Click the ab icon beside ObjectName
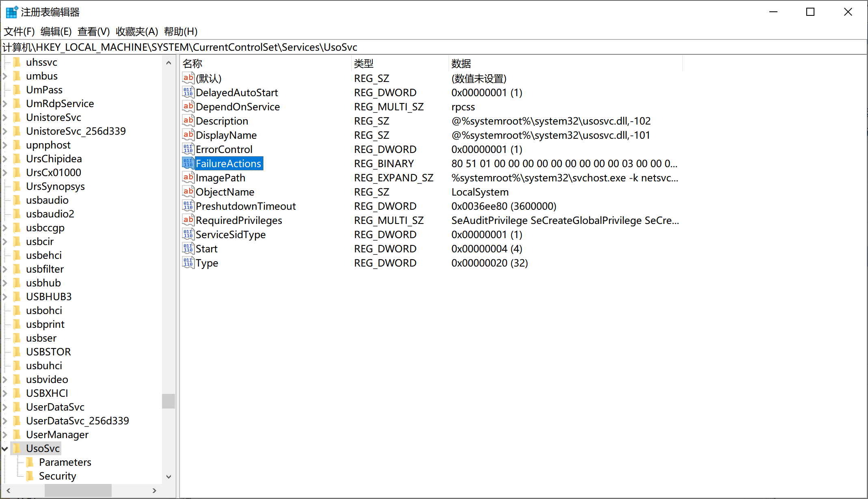This screenshot has height=499, width=868. pos(188,191)
